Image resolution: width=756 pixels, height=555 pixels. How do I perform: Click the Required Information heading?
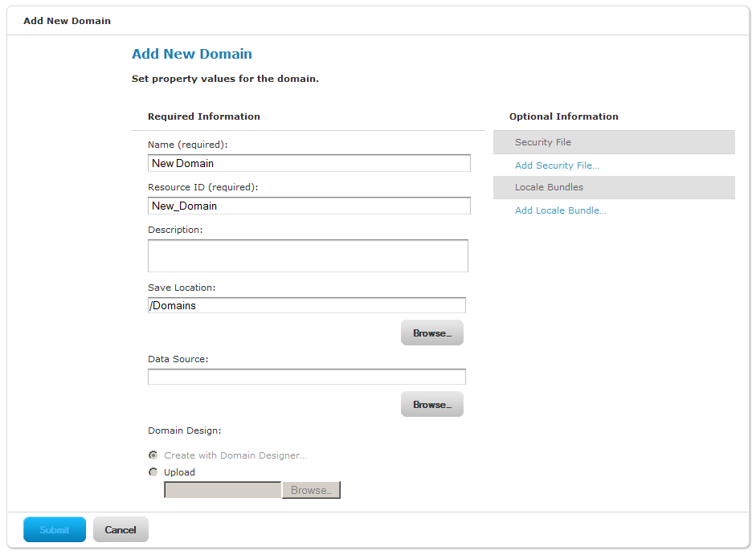(204, 116)
